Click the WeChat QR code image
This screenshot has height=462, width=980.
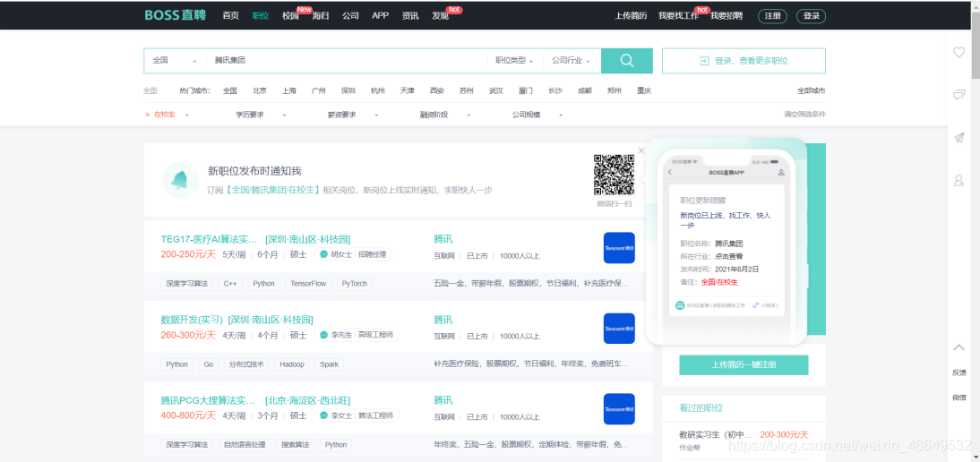pos(614,175)
